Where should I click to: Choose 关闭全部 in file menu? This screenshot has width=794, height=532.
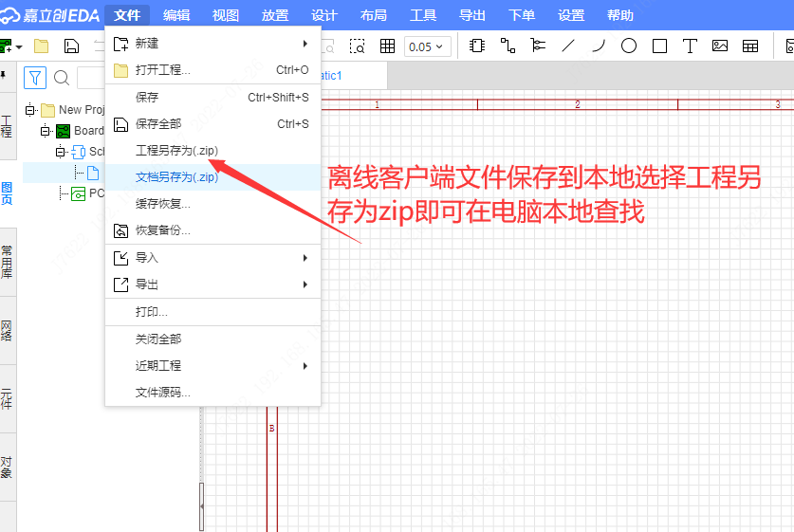tap(212, 339)
